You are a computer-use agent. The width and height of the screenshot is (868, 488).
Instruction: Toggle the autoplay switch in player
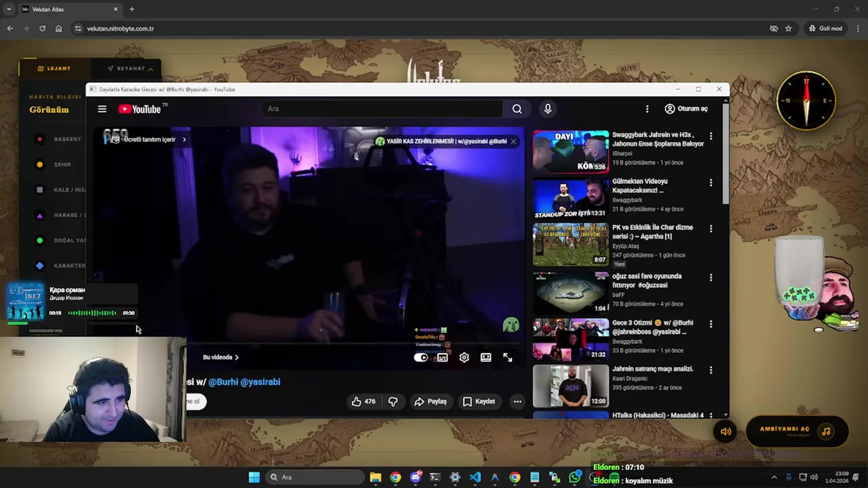point(421,357)
